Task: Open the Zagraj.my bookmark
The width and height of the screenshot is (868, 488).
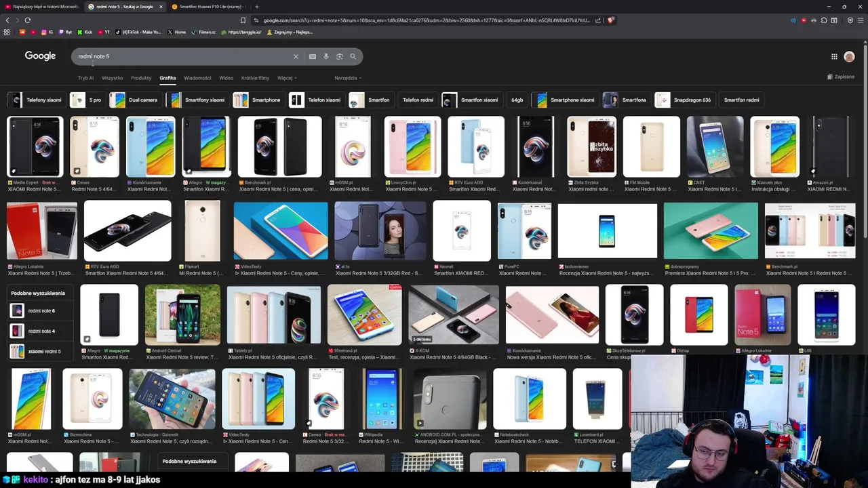Action: (x=290, y=32)
